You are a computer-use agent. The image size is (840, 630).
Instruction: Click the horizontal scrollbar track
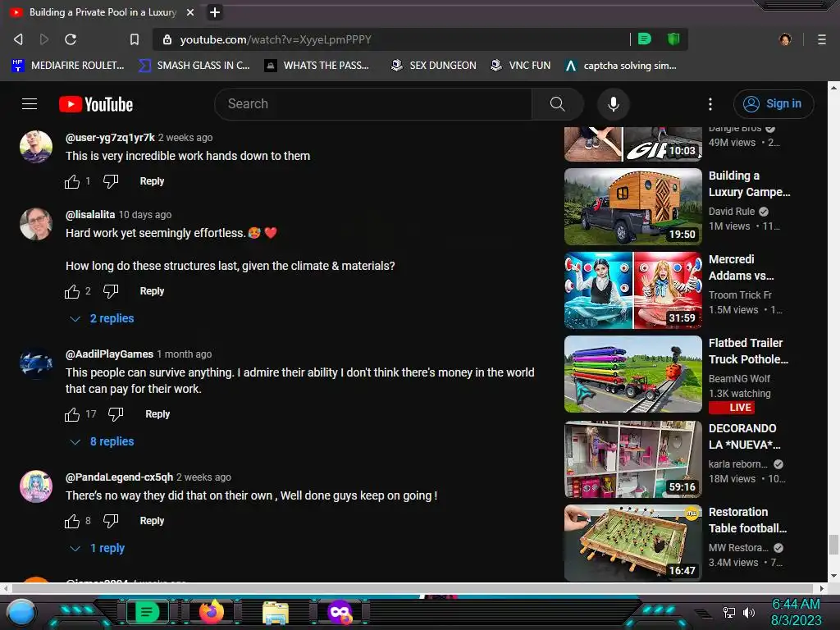[x=414, y=588]
